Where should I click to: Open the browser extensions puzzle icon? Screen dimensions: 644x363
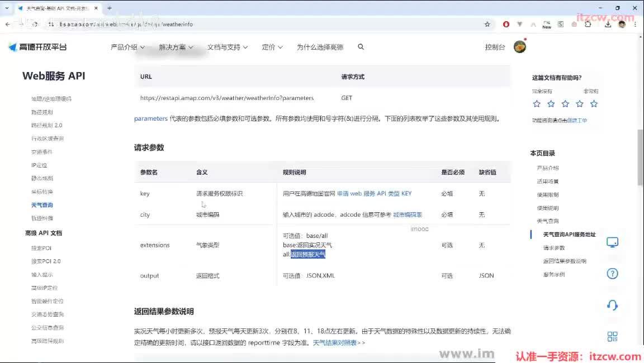click(588, 24)
